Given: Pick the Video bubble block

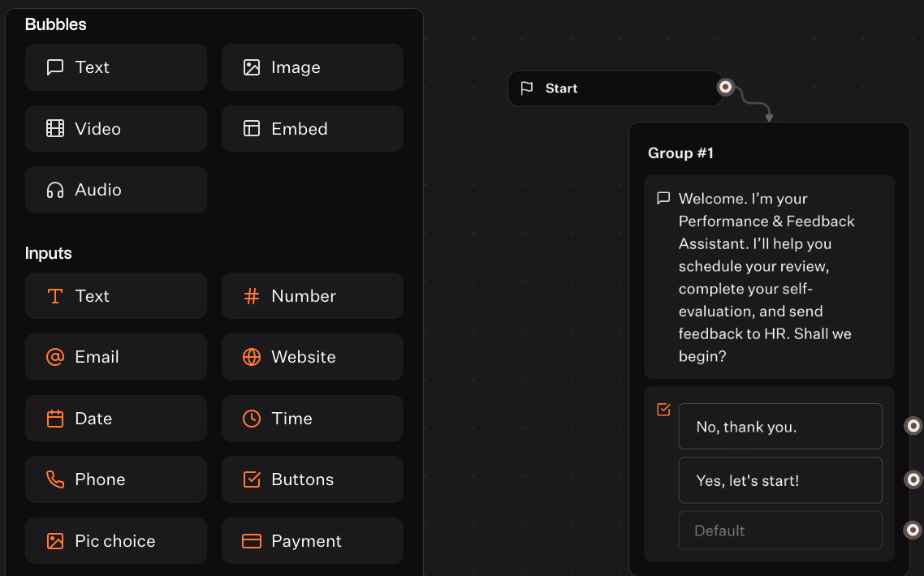Looking at the screenshot, I should (x=115, y=129).
